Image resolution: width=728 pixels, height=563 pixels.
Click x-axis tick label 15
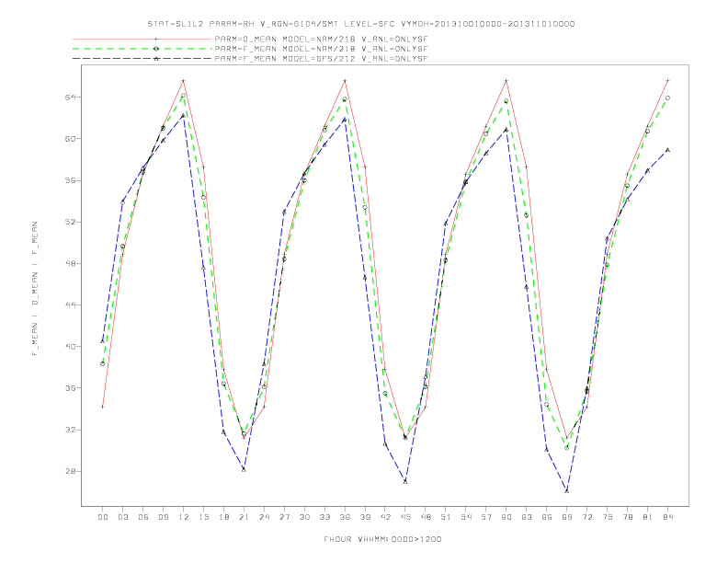pos(203,517)
